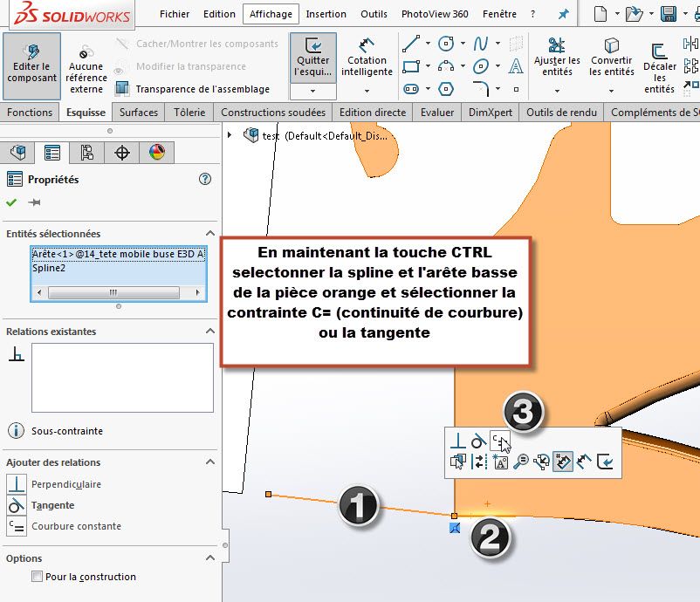Expand the test component tree node
The width and height of the screenshot is (700, 602).
[230, 134]
